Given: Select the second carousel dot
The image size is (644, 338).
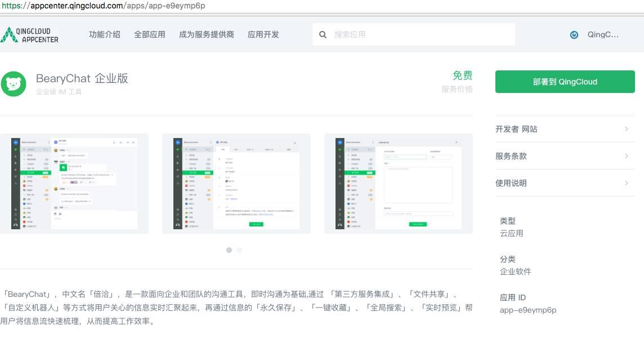Looking at the screenshot, I should [x=239, y=250].
